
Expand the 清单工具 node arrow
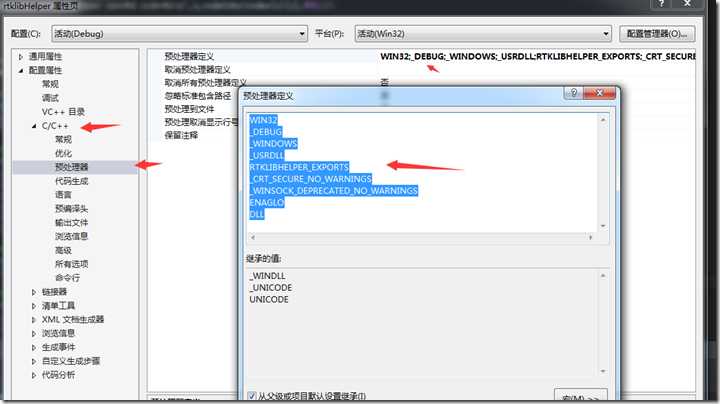click(x=34, y=306)
